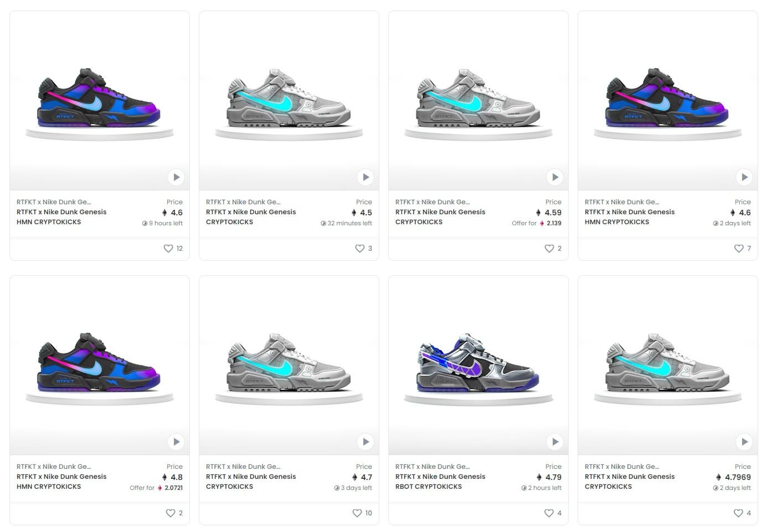Screen dimensions: 767x532
Task: Favorite the 4.7969 ETH CRYPTOKICKS listing
Action: (738, 513)
